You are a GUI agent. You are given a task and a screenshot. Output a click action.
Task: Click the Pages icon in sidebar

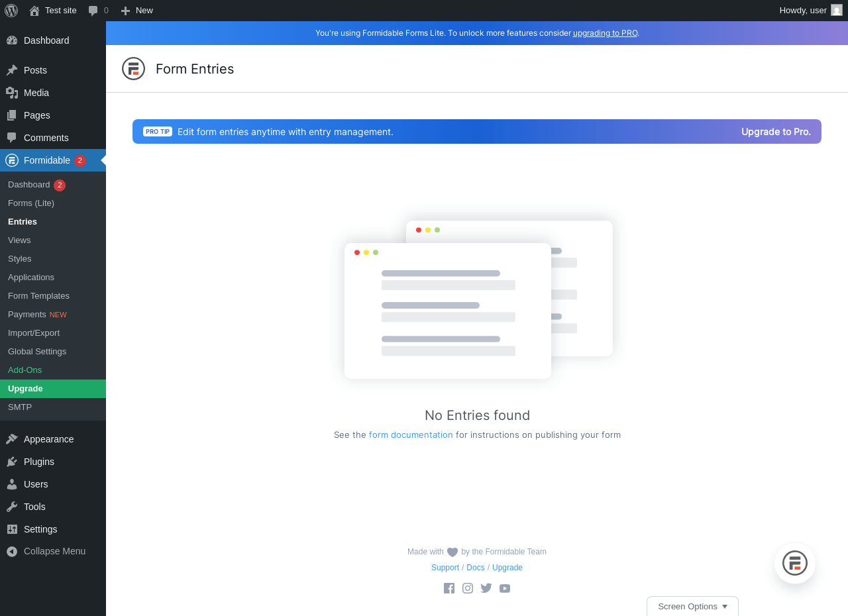coord(12,115)
